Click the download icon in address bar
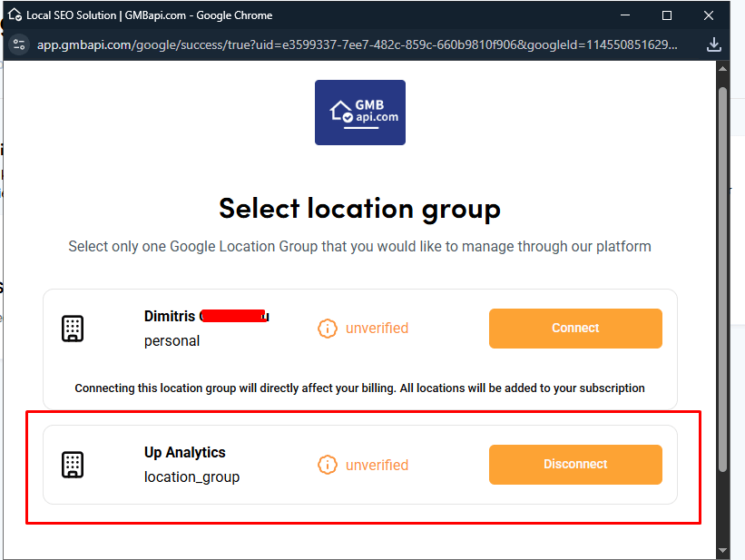Image resolution: width=745 pixels, height=560 pixels. click(x=713, y=44)
